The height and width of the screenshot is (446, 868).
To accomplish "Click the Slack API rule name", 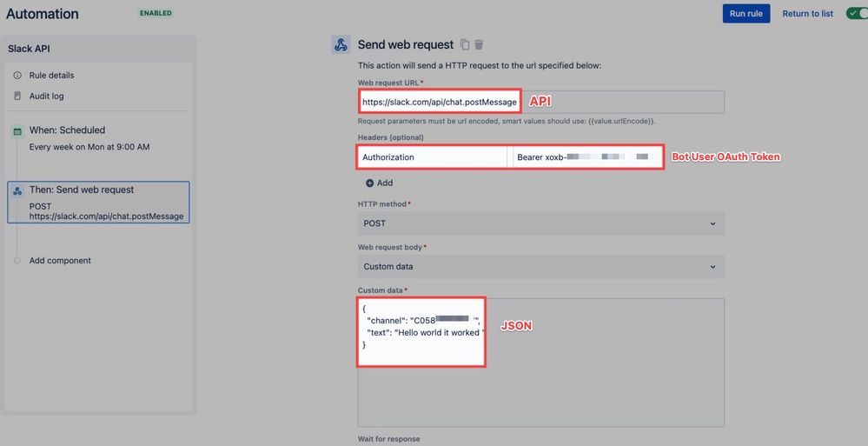I will pyautogui.click(x=29, y=49).
